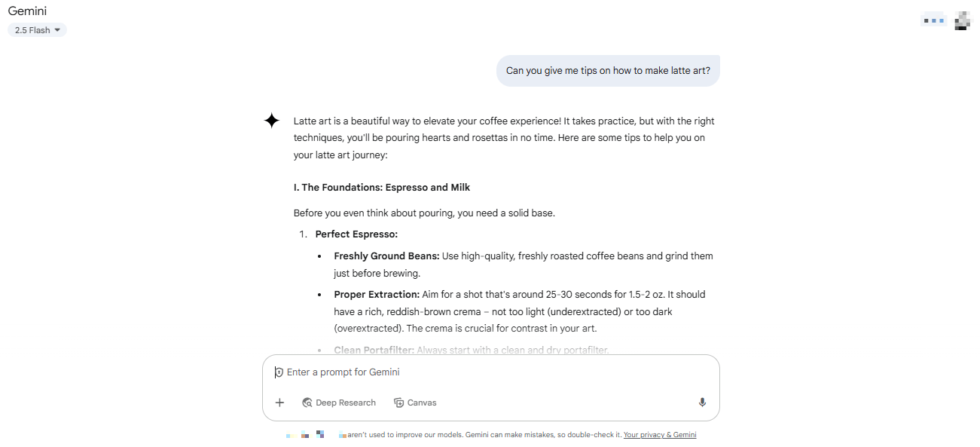Toggle the Canvas mode
The width and height of the screenshot is (980, 447).
point(415,403)
